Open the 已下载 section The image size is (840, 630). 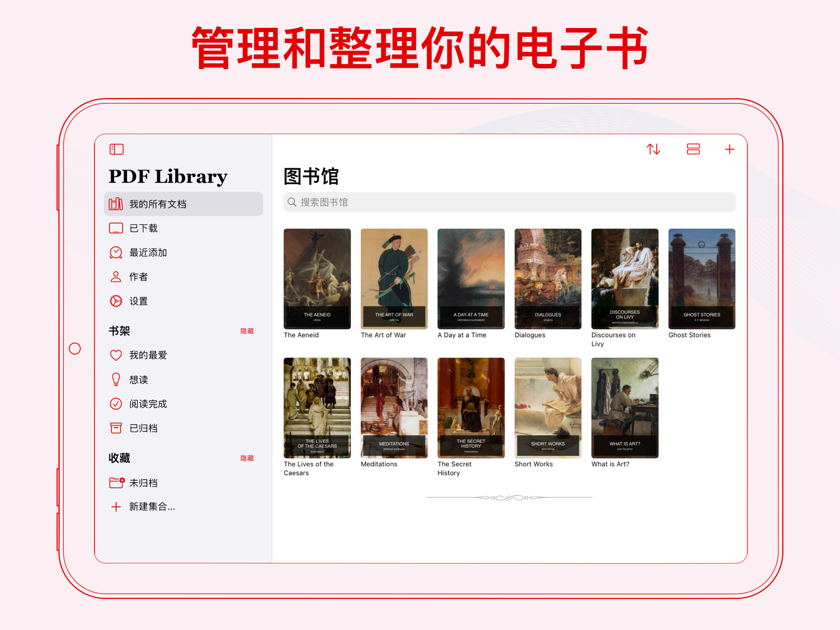(x=184, y=228)
